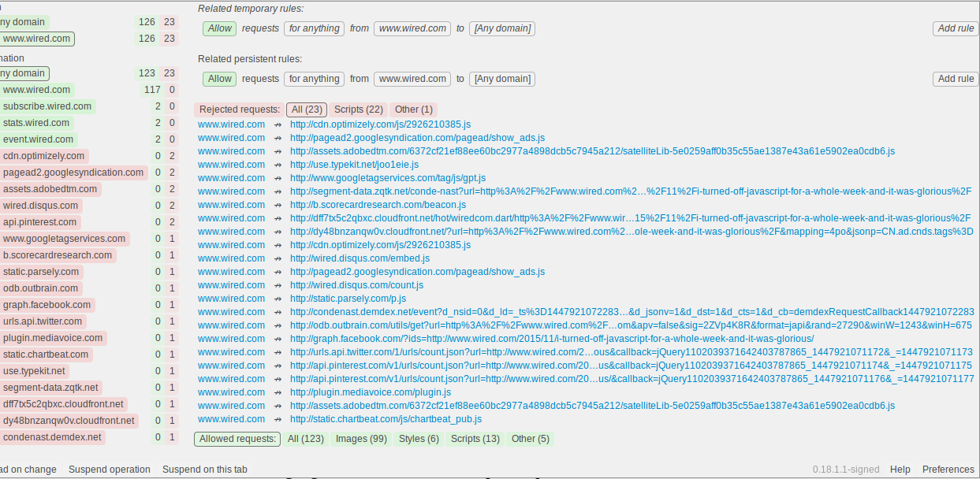Screen dimensions: 980x479
Task: Select subscribe.wired.com destination
Action: pos(47,106)
